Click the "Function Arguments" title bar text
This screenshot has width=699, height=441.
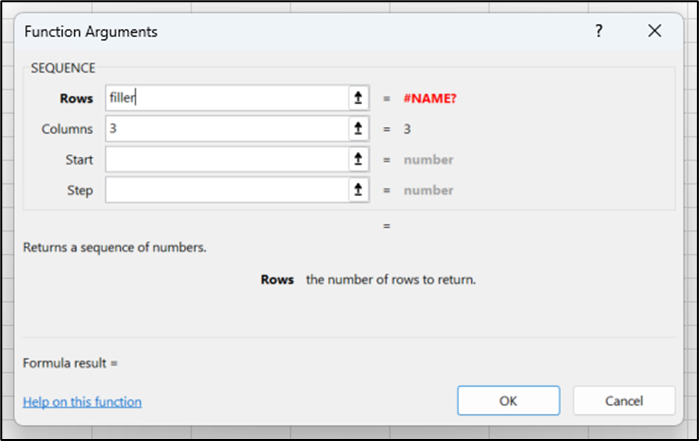pos(90,32)
